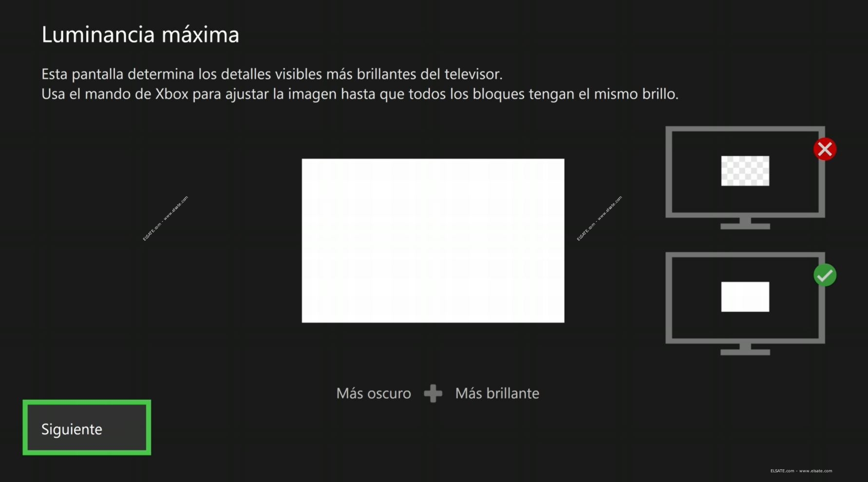Click the ELSATE.com watermark at bottom right
Image resolution: width=868 pixels, height=482 pixels.
click(x=801, y=471)
